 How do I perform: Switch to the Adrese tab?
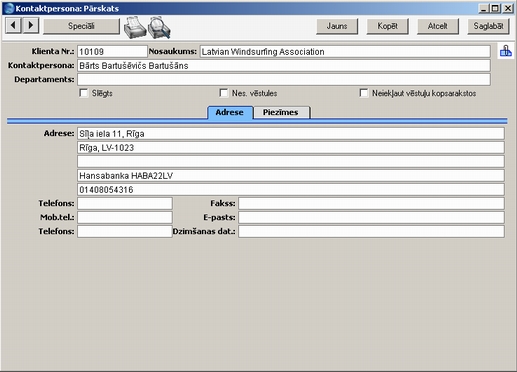230,112
